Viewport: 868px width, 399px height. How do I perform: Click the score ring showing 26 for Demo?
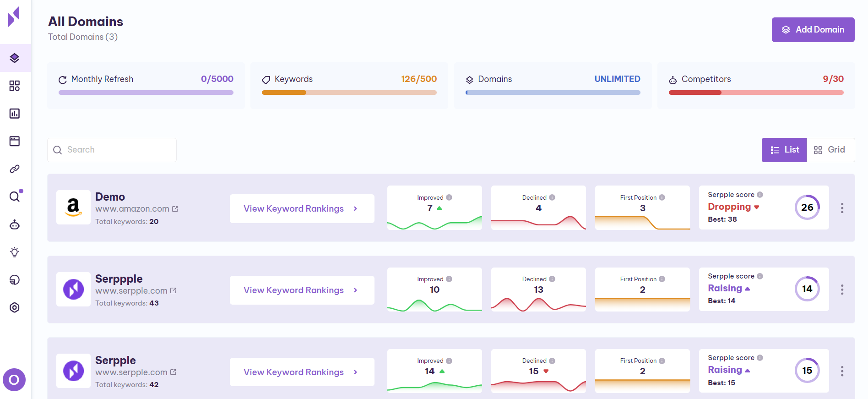[x=807, y=208]
